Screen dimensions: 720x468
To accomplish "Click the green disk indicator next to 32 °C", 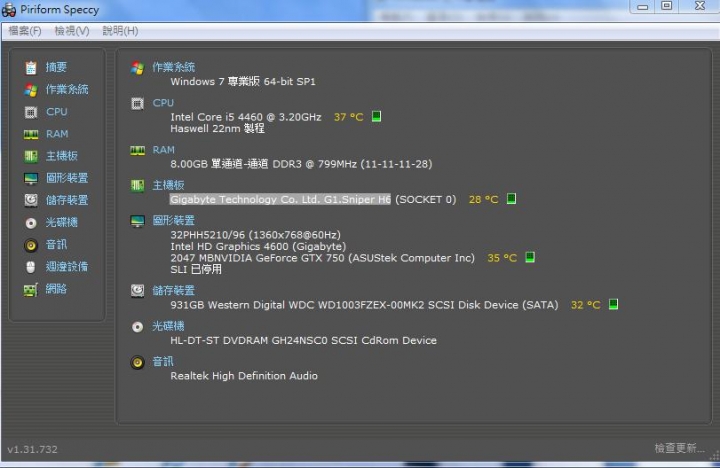I will click(613, 304).
